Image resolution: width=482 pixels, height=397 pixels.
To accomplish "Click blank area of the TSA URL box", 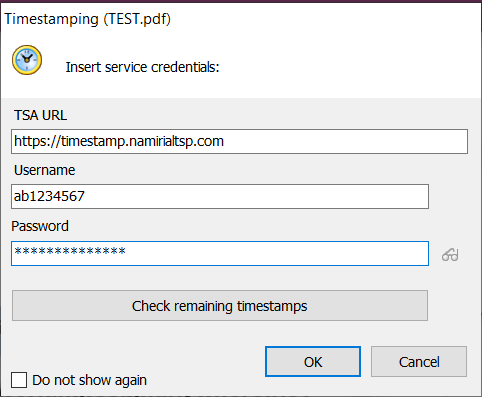I will click(x=345, y=141).
